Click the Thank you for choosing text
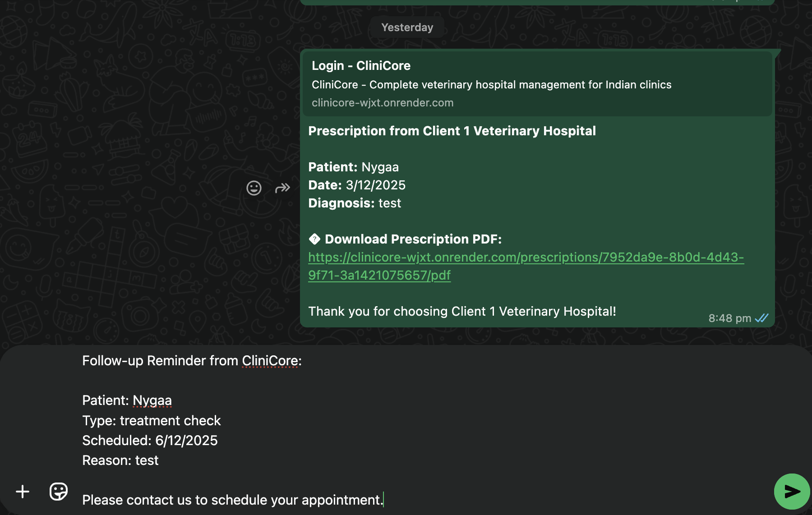Screen dimensions: 812x515 462,311
